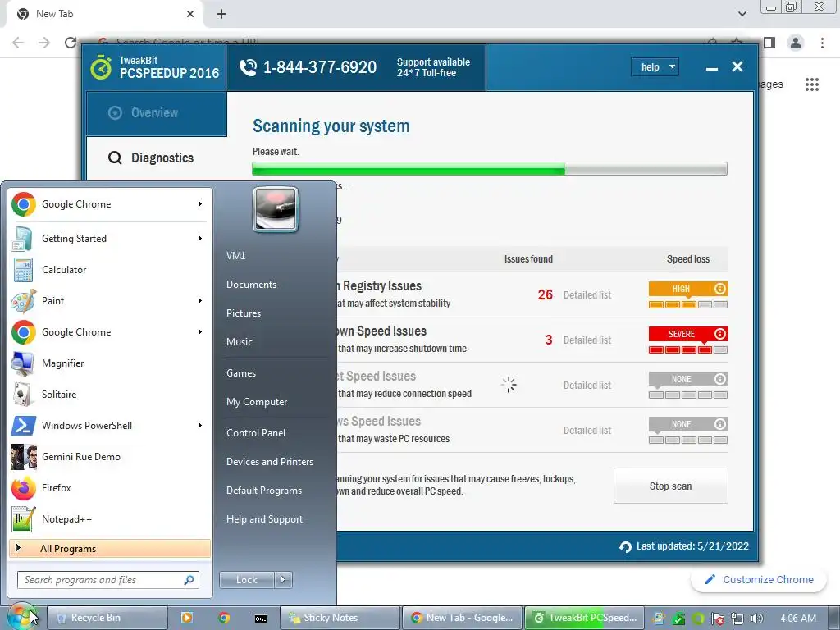The width and height of the screenshot is (840, 630).
Task: Expand Google Chrome top entry submenu arrow
Action: tap(200, 204)
